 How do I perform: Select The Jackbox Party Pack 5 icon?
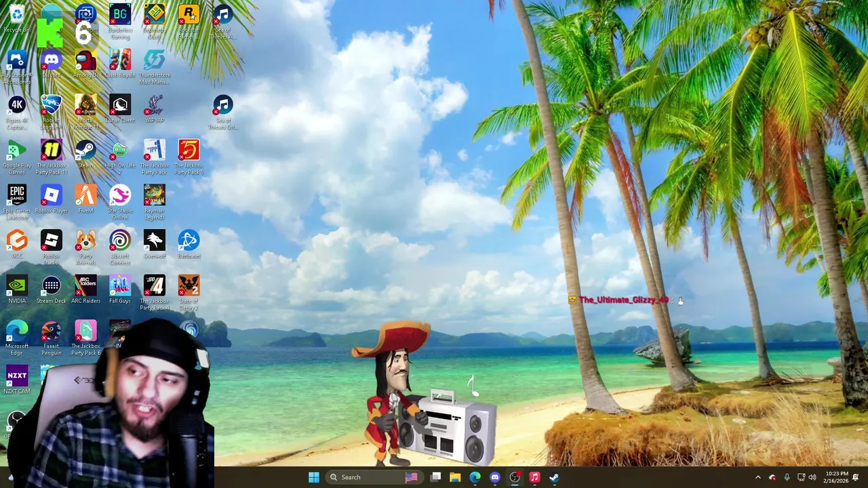coord(189,158)
